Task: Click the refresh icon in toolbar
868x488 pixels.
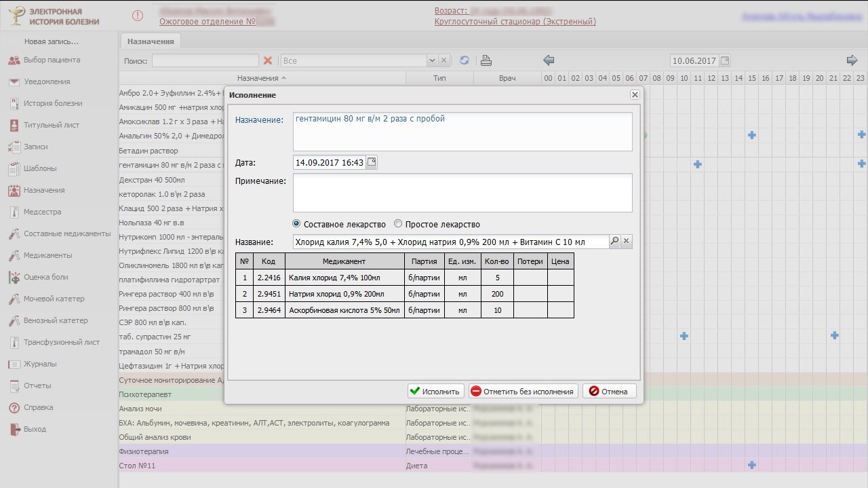Action: 465,60
